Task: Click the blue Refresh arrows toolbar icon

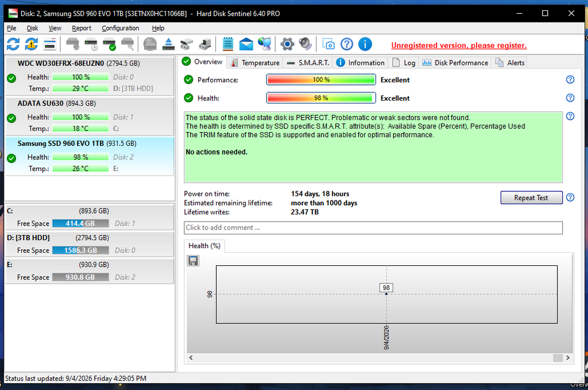Action: click(14, 44)
